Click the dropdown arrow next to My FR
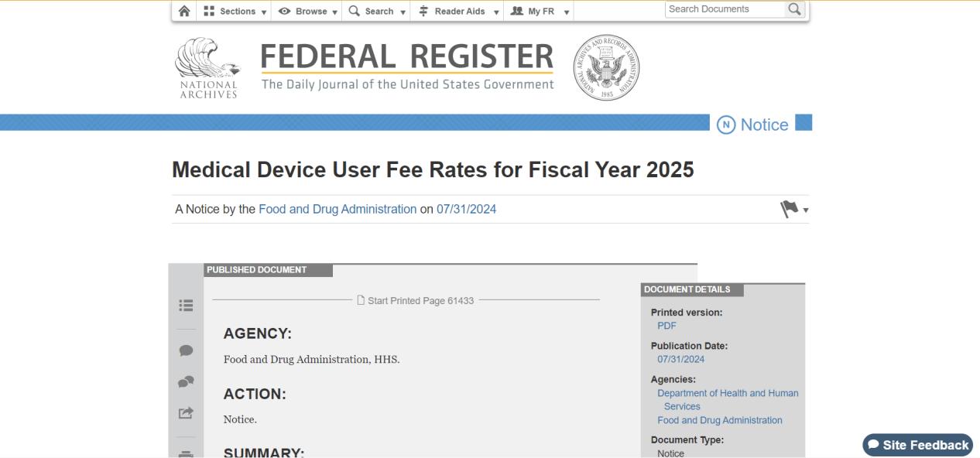 (x=567, y=12)
